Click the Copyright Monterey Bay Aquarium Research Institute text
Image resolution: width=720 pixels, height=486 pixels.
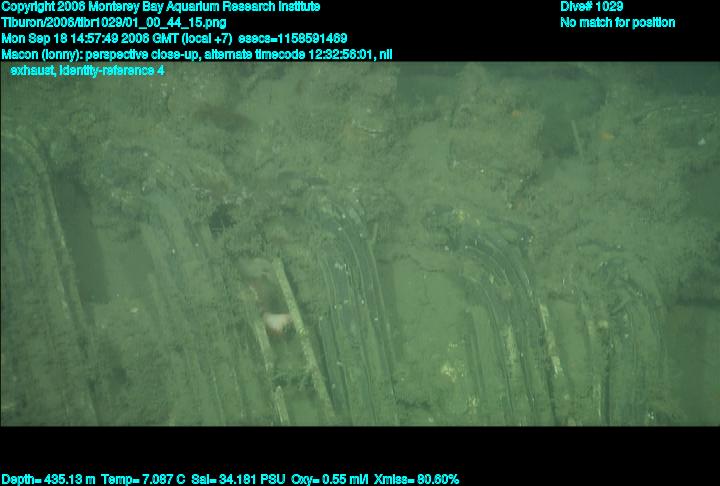160,7
